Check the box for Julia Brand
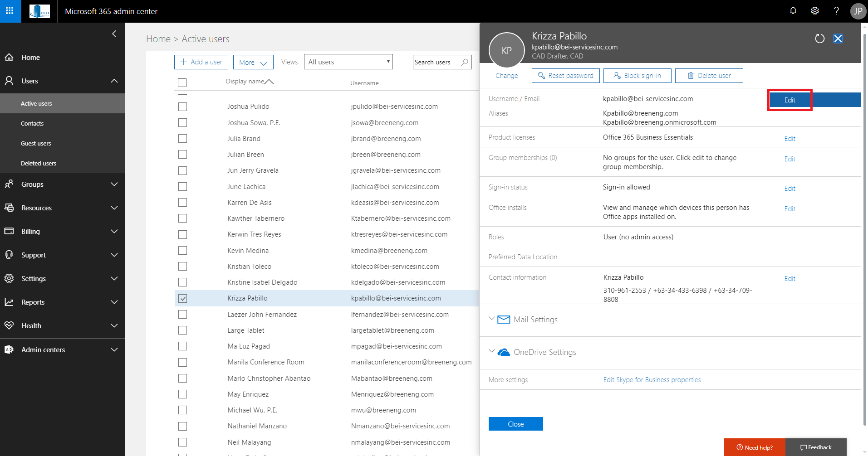 182,139
